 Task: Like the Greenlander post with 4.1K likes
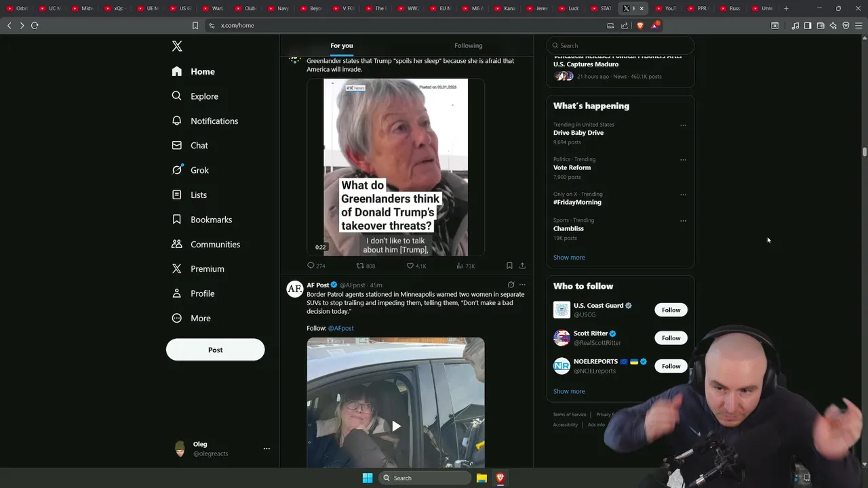(x=416, y=266)
